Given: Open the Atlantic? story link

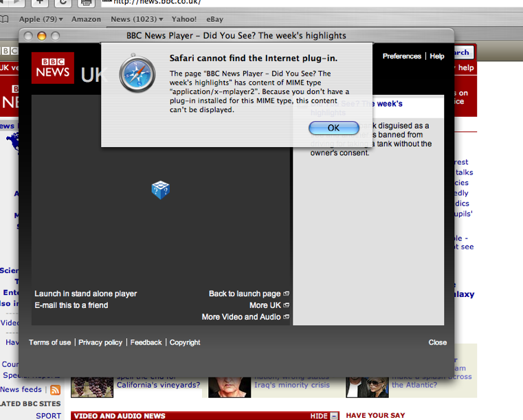Looking at the screenshot, I should pos(414,385).
